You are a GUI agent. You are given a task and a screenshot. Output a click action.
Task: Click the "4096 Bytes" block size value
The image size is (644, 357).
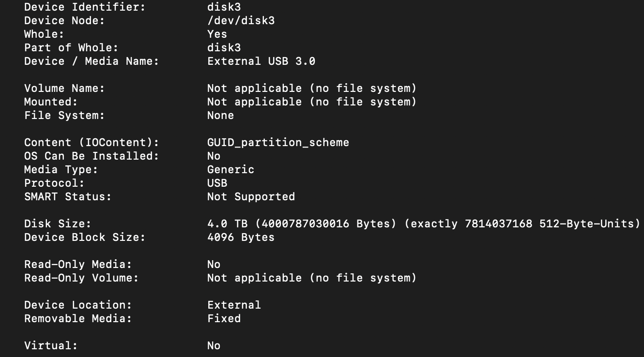click(x=241, y=238)
